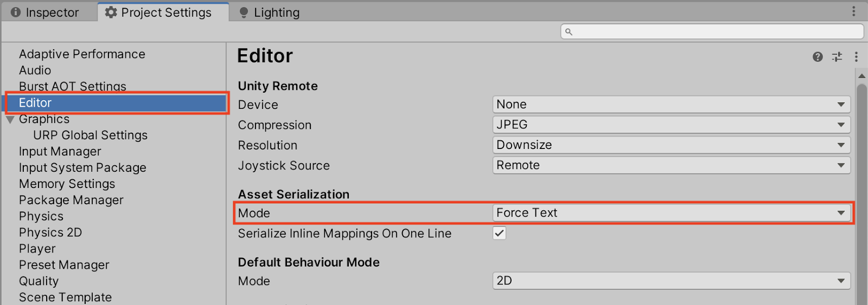The width and height of the screenshot is (868, 305).
Task: Click the Compression label
Action: [x=275, y=125]
